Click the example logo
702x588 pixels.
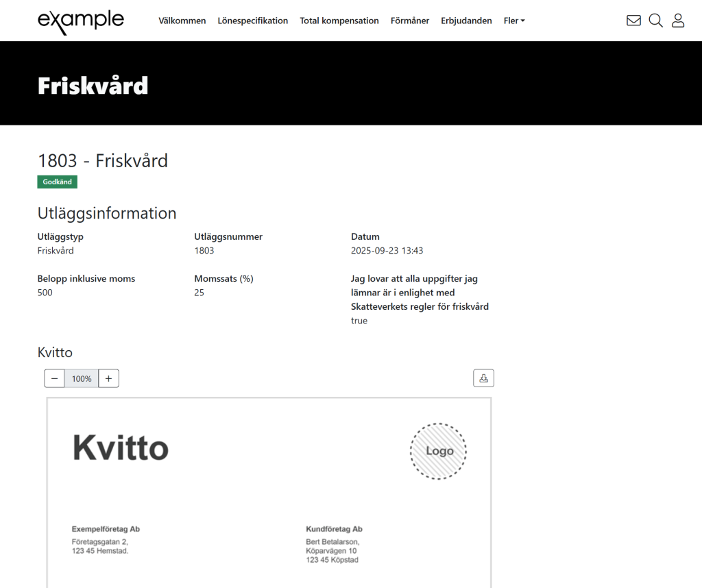click(x=81, y=21)
